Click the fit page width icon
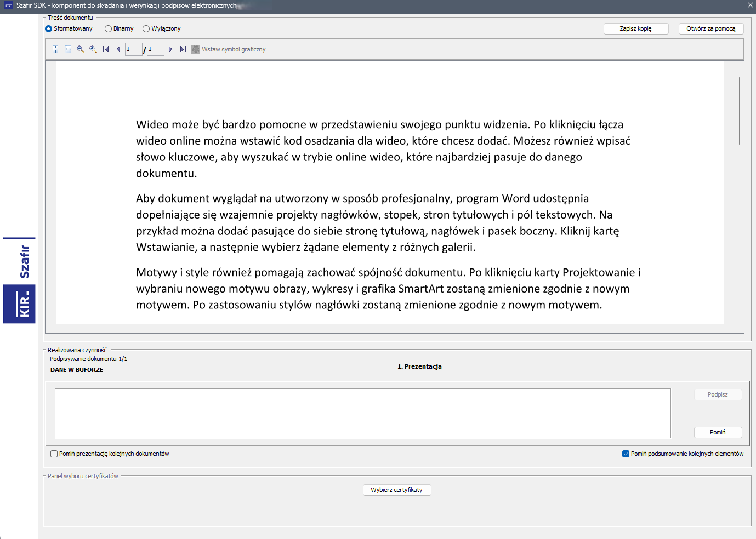The width and height of the screenshot is (756, 539). tap(68, 49)
